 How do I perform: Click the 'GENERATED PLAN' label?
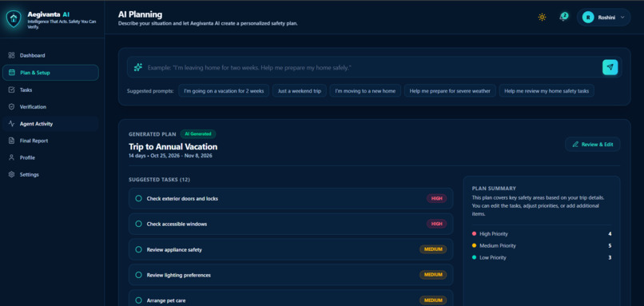pos(153,134)
